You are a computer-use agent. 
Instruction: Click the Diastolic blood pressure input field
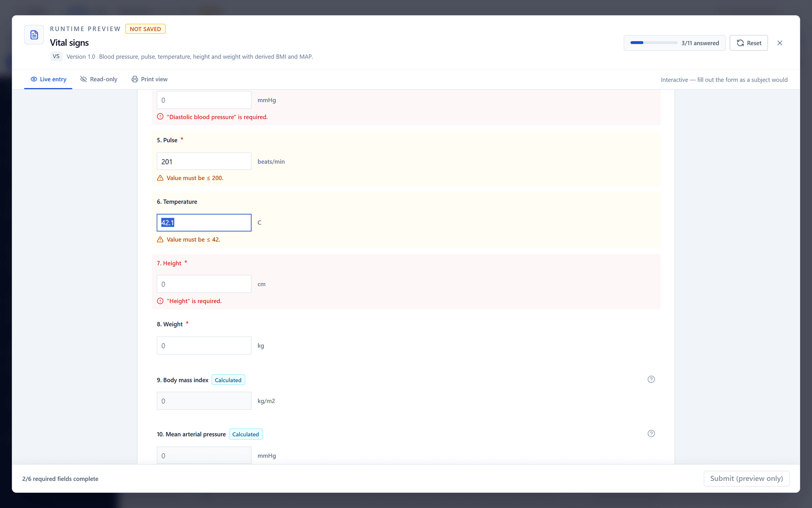click(x=204, y=100)
